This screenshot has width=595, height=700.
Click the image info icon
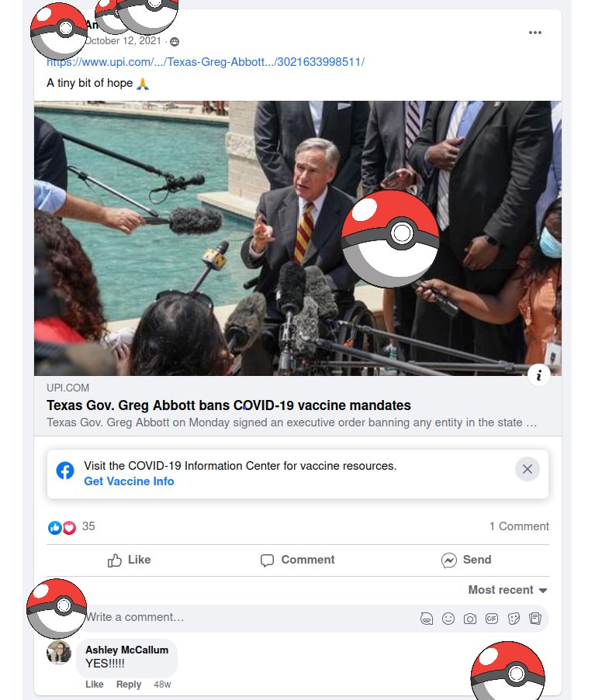pyautogui.click(x=539, y=375)
